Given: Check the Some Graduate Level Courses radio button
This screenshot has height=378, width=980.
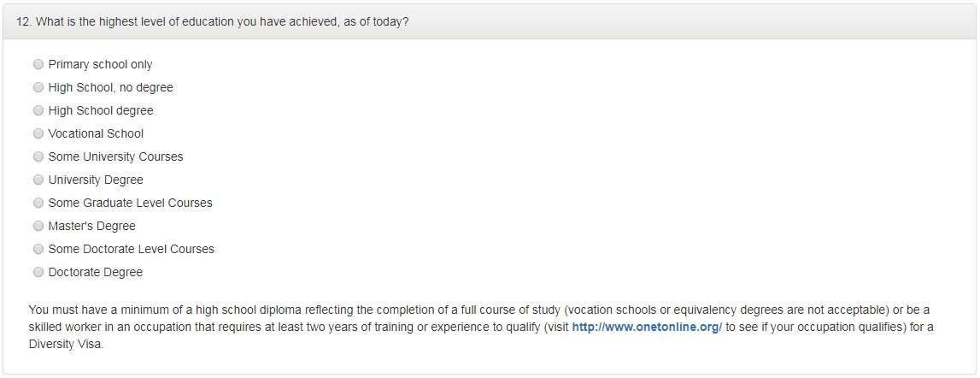Looking at the screenshot, I should point(38,203).
